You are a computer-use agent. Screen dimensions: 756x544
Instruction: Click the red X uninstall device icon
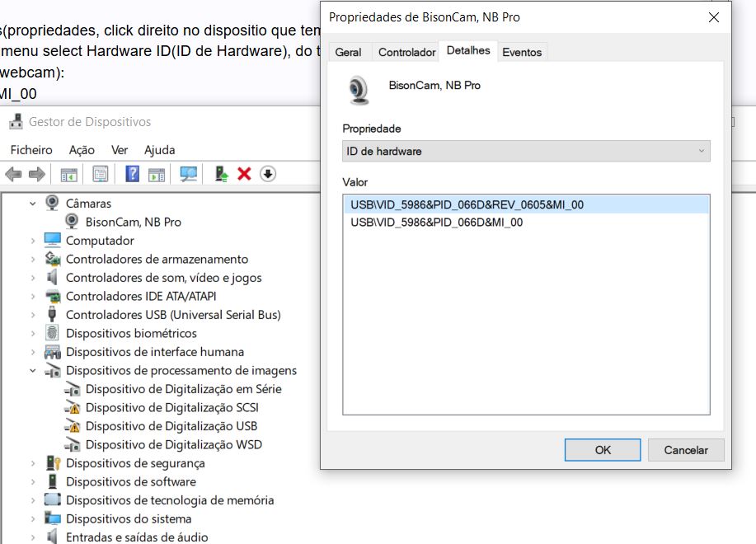245,173
